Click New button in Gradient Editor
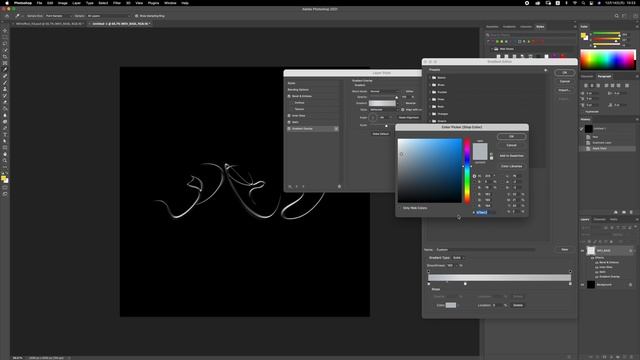The height and width of the screenshot is (360, 640). click(564, 249)
